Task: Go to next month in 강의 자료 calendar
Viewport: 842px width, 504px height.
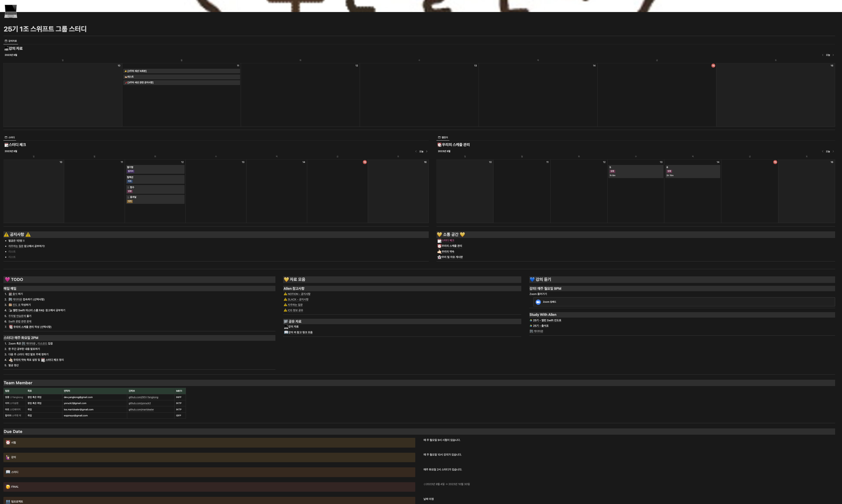Action: [x=833, y=55]
